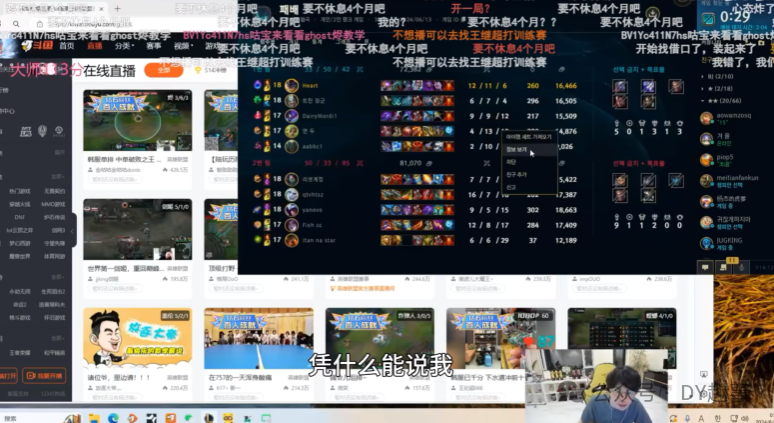Screen dimensions: 774x423
Task: Select 热门游戏 in sidebar categories
Action: click(x=20, y=191)
